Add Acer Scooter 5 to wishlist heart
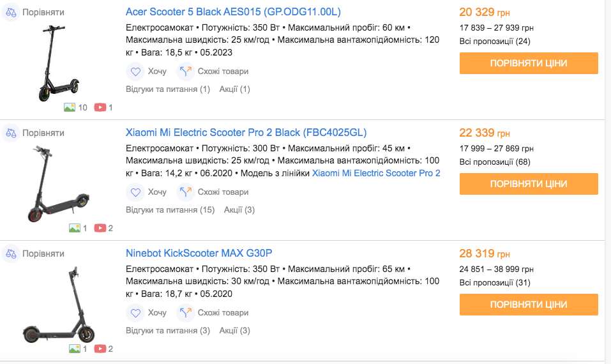Viewport: 611px width, 364px height. [x=135, y=72]
